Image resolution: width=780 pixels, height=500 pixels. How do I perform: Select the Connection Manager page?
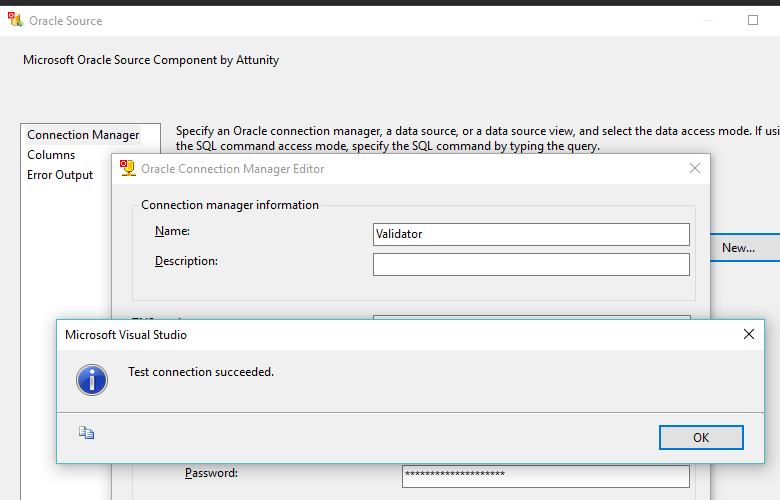83,135
